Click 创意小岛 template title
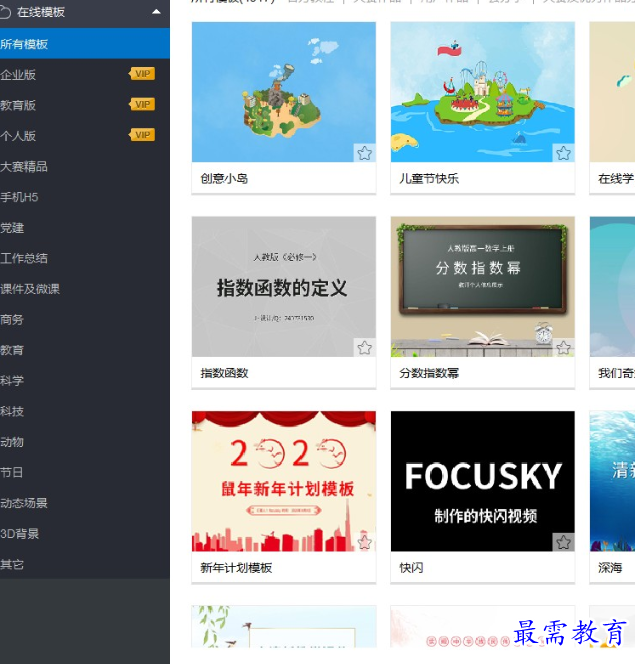Image resolution: width=635 pixels, height=664 pixels. [x=224, y=178]
